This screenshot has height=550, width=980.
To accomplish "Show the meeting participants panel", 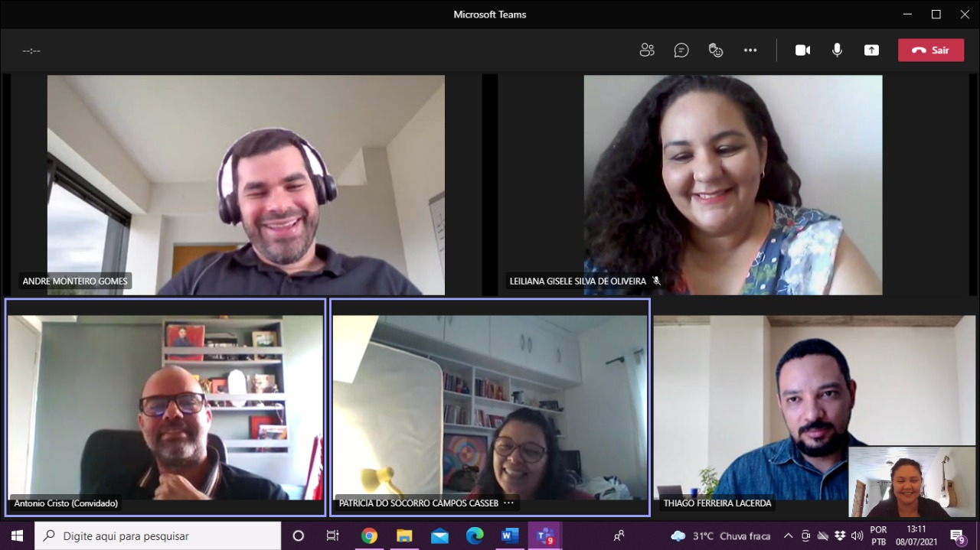I will pyautogui.click(x=647, y=50).
